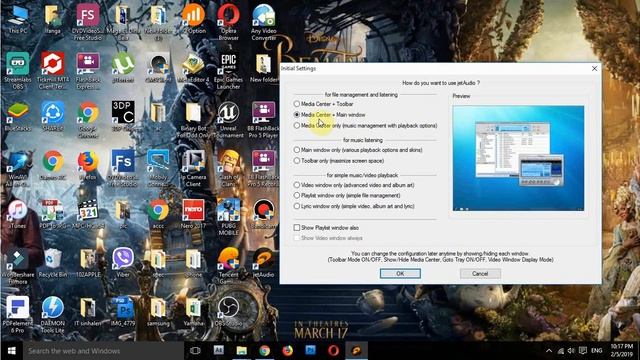Open 102APPLE folder on desktop
Viewport: 640px width, 360px height.
(87, 262)
